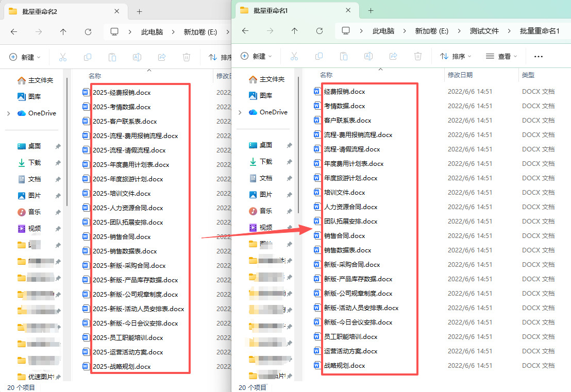Select file 新版-公司规章制度.docx in 批量重命名1
571x392 pixels.
(358, 294)
